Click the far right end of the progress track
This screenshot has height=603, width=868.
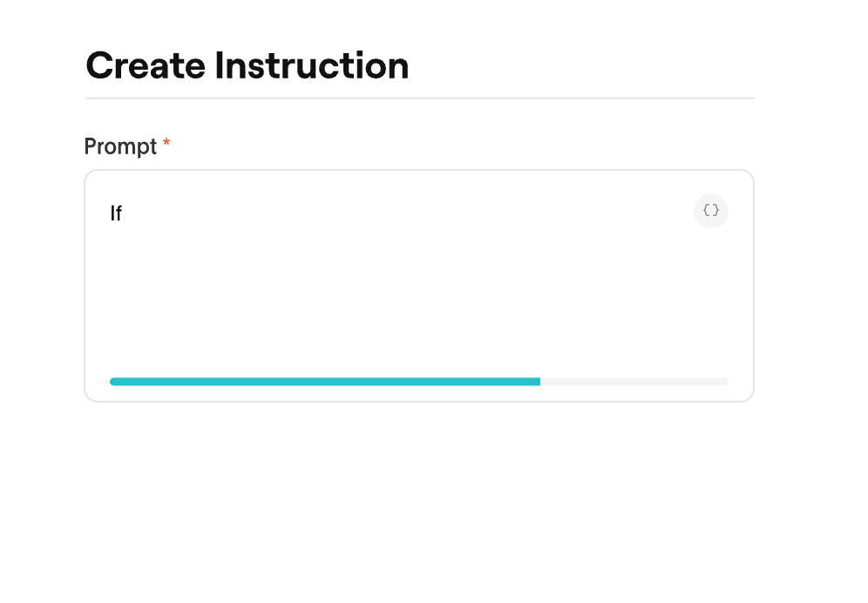pos(725,382)
